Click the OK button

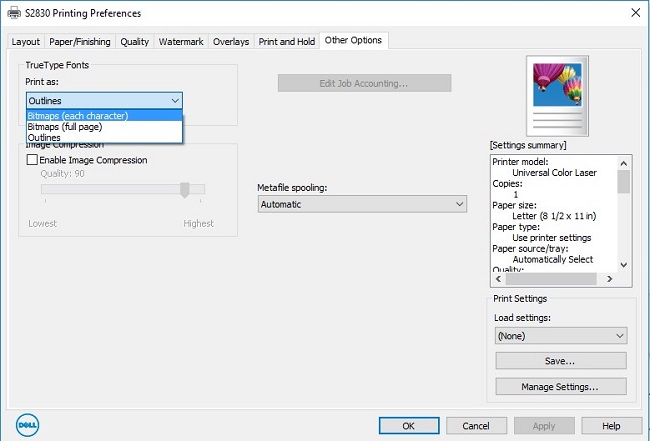409,426
